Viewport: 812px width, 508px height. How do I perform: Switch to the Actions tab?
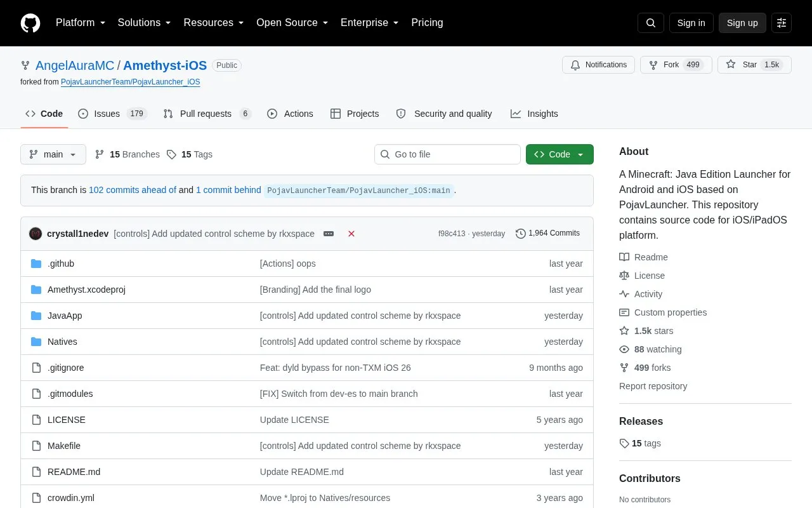[290, 114]
